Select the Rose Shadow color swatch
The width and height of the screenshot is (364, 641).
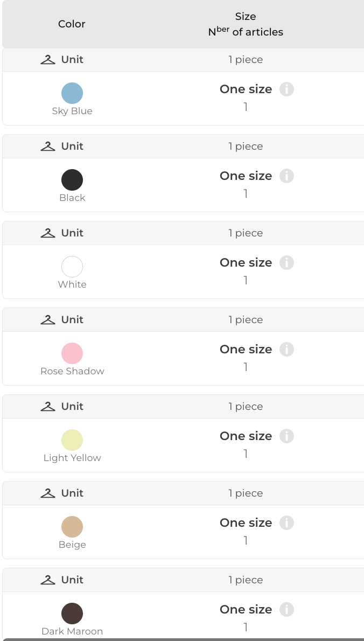(72, 353)
